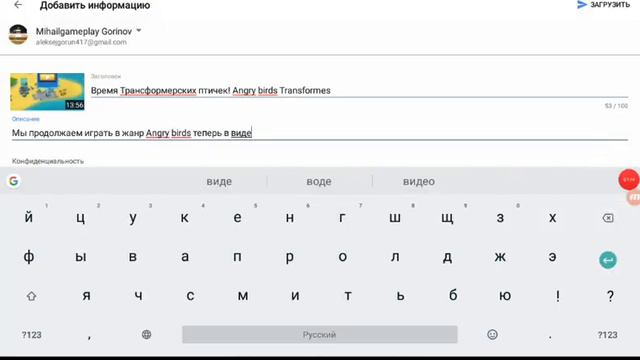
Task: Tap the й key
Action: (29, 218)
